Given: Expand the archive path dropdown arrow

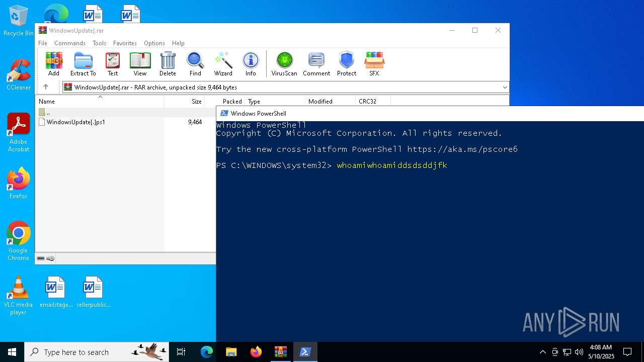Looking at the screenshot, I should [x=505, y=87].
